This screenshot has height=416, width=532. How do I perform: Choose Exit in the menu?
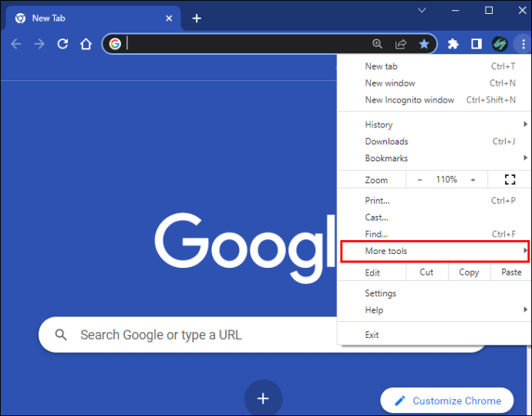(x=434, y=335)
